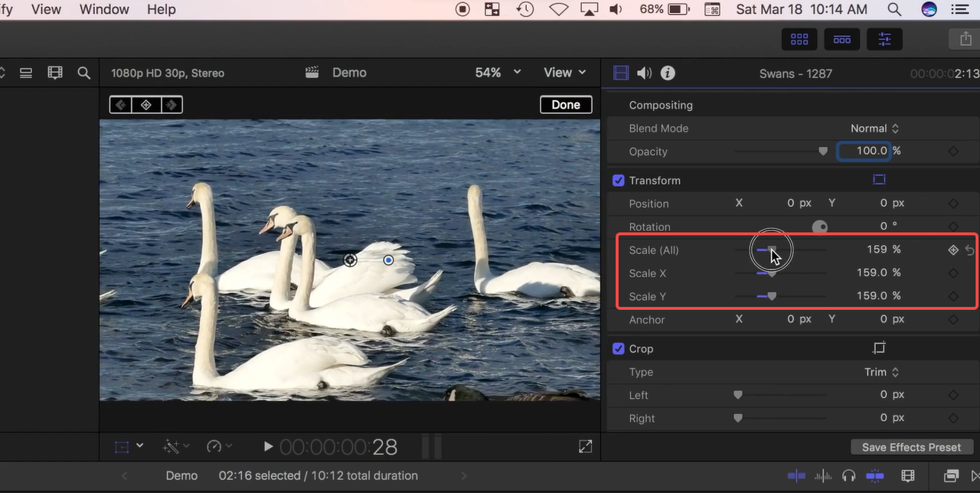Click the Opacity slider handle

(823, 152)
